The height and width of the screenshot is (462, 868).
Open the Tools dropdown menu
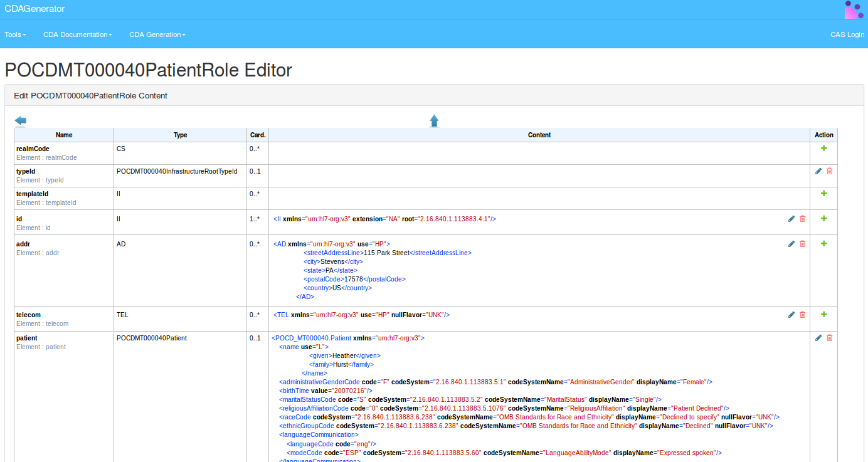[x=15, y=34]
